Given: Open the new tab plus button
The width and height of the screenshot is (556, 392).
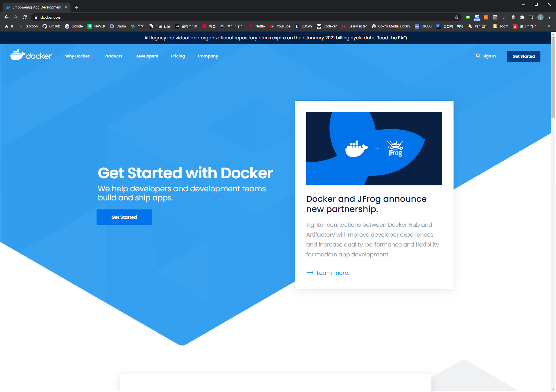Looking at the screenshot, I should 77,7.
